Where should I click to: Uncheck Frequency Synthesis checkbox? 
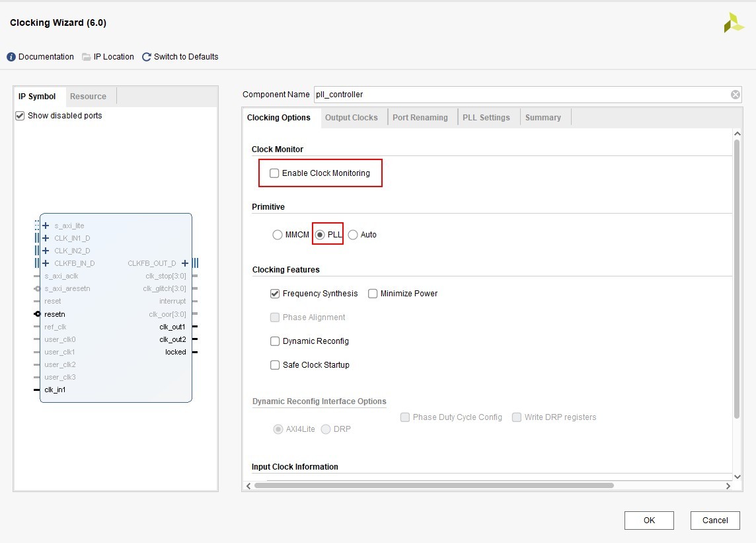275,294
